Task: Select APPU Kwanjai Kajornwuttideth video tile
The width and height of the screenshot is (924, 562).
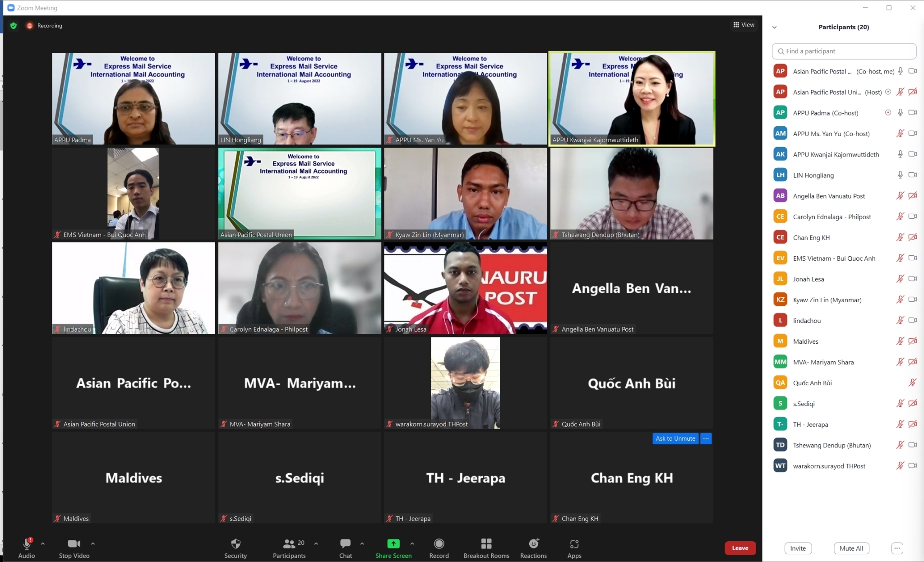Action: point(632,99)
